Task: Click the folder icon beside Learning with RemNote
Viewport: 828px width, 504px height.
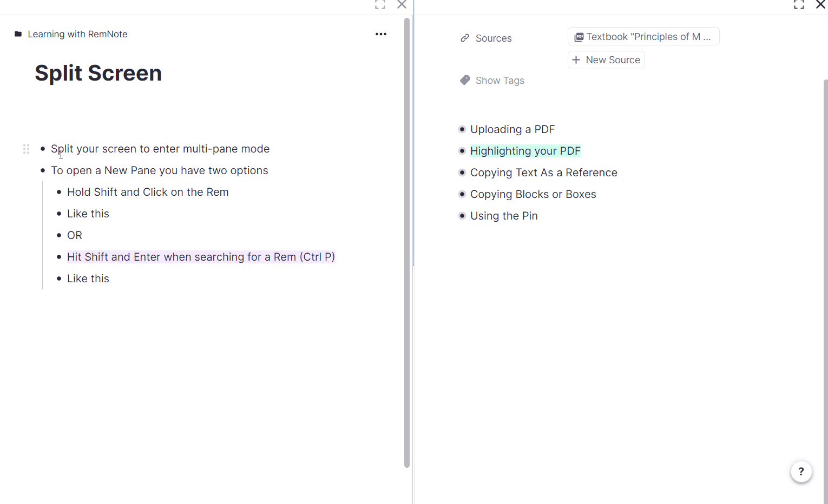Action: 18,34
